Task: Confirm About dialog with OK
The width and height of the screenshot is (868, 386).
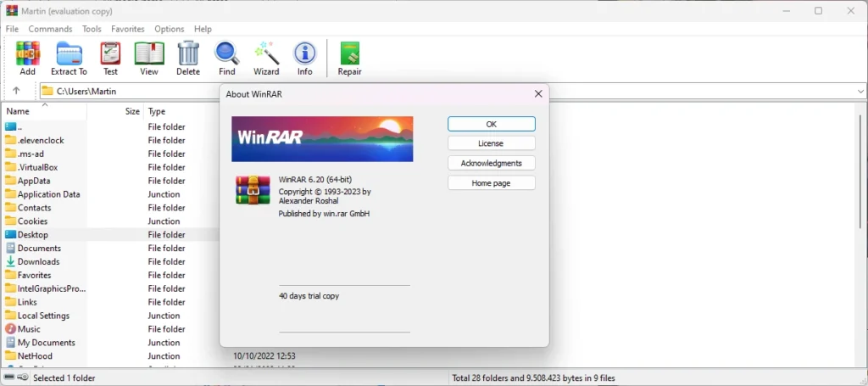Action: tap(492, 124)
